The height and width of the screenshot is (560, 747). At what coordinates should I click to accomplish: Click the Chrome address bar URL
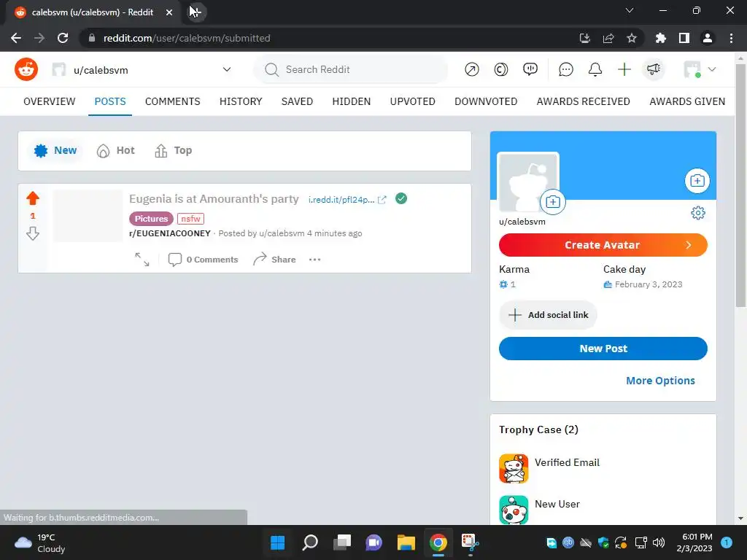[x=187, y=38]
